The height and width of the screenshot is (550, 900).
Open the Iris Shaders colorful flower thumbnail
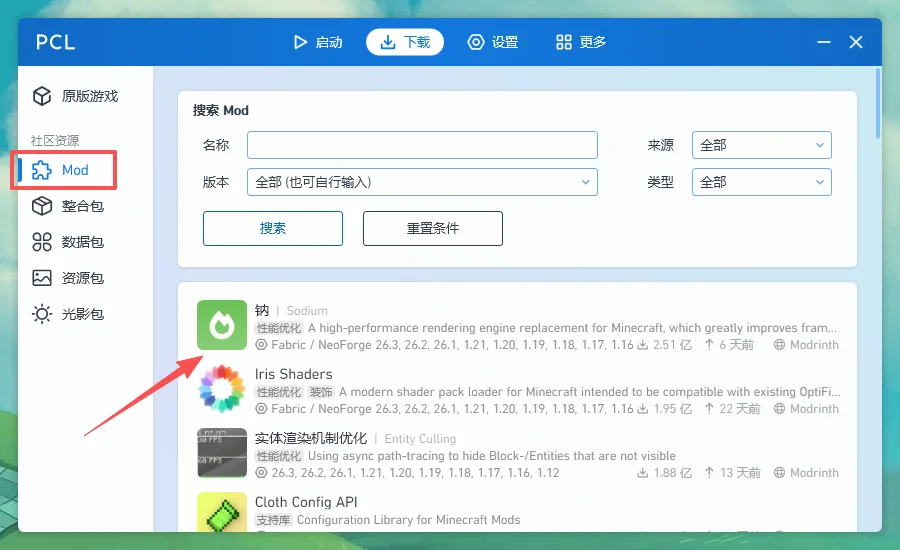[222, 389]
